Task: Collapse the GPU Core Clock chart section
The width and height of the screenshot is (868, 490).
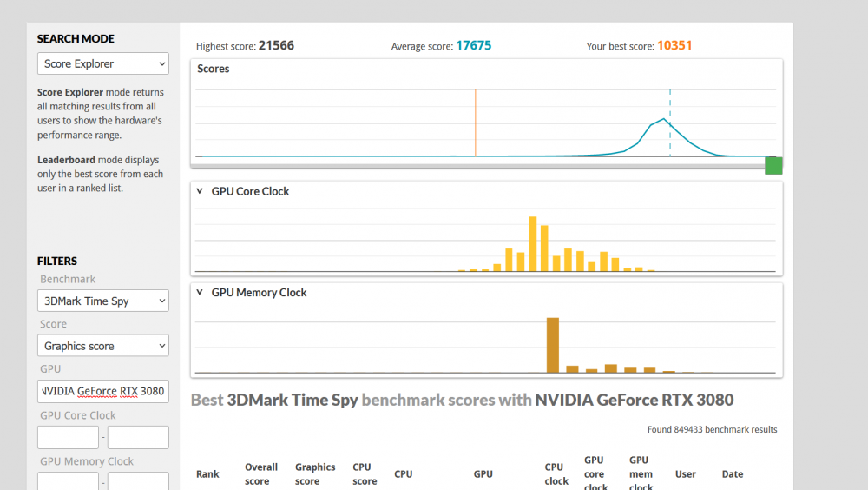Action: coord(200,191)
